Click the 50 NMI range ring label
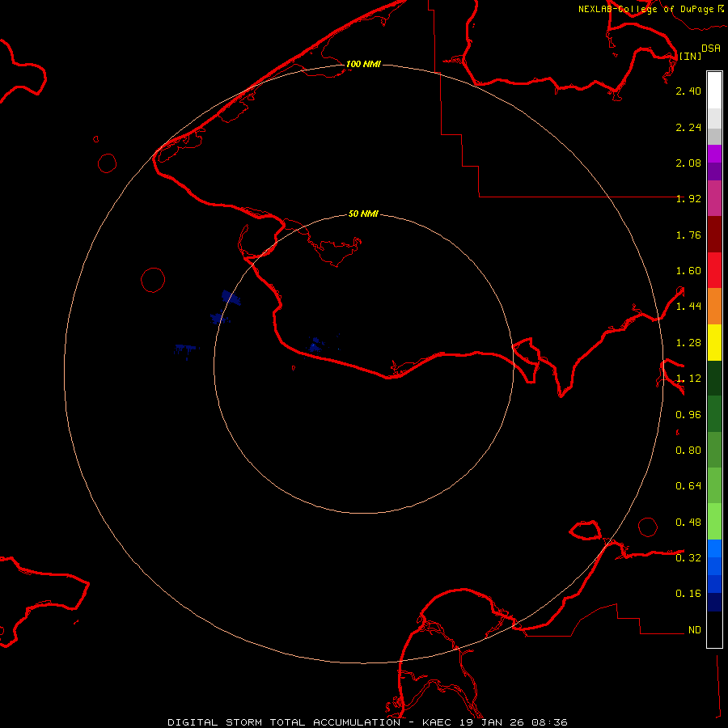This screenshot has height=728, width=728. pos(363,214)
